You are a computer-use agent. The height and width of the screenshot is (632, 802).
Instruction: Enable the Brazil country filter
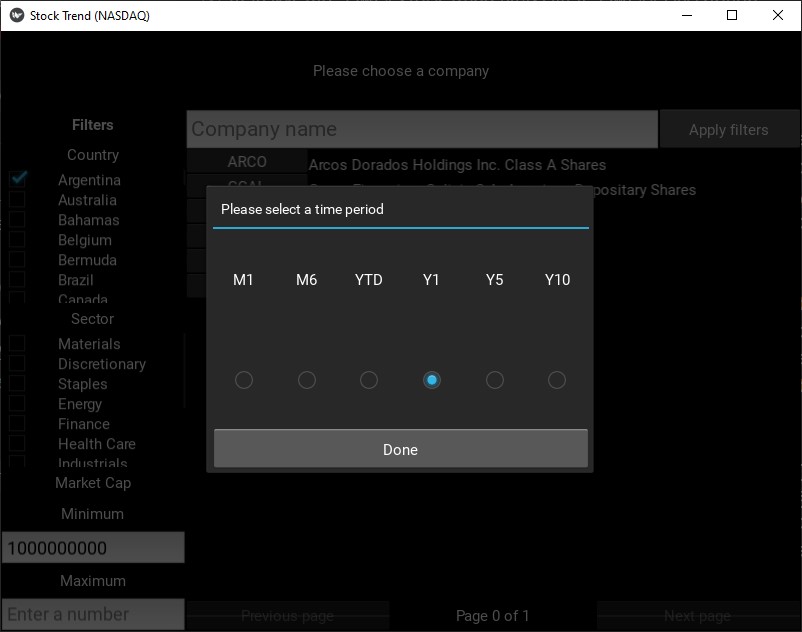(x=17, y=279)
